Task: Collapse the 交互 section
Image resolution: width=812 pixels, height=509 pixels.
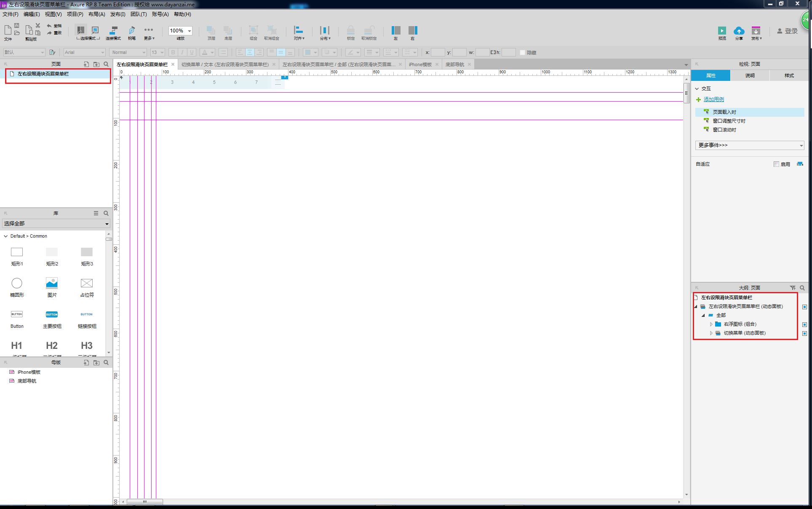Action: coord(697,88)
